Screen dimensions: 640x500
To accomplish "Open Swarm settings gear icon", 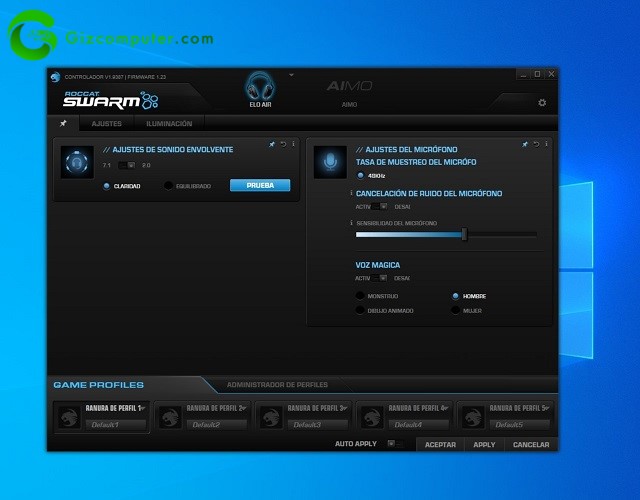I will 542,102.
